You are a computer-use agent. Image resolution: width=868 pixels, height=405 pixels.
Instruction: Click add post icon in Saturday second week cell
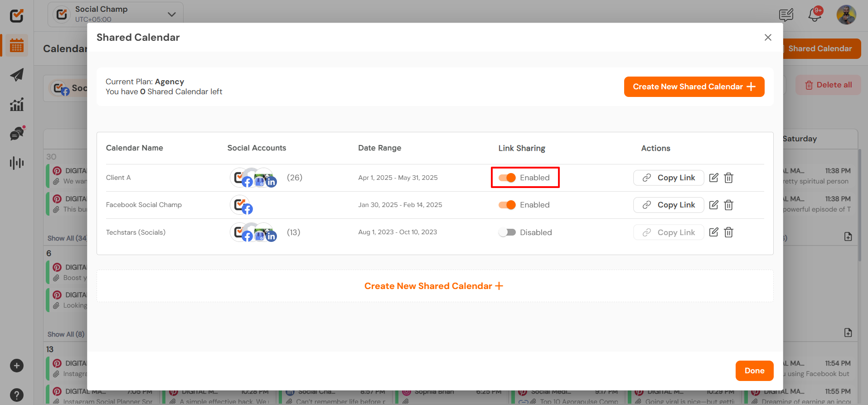point(848,333)
